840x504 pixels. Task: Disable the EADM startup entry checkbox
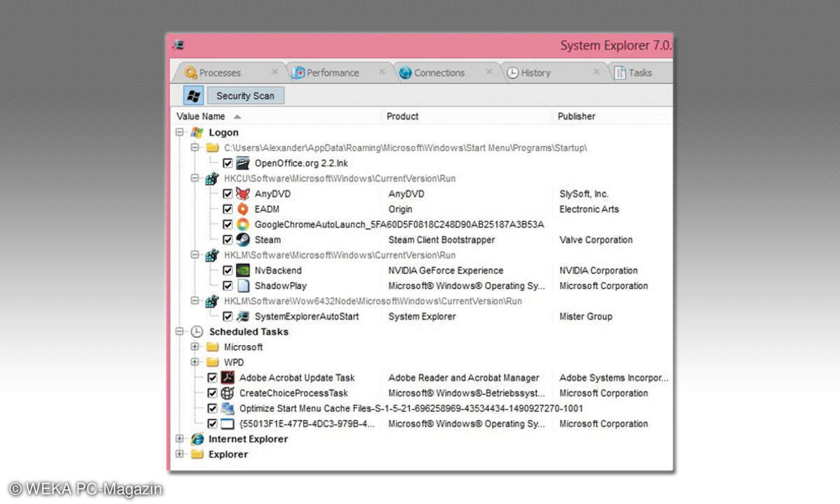227,209
